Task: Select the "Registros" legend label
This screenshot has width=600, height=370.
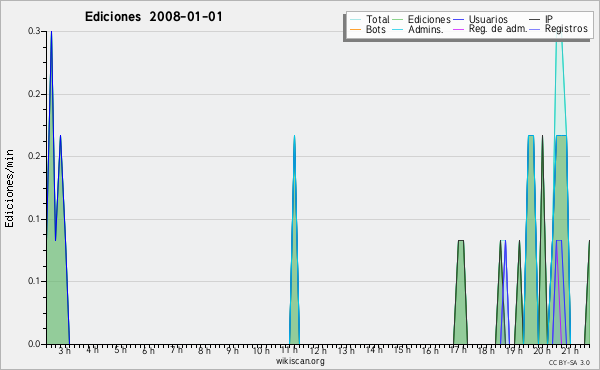Action: click(566, 29)
